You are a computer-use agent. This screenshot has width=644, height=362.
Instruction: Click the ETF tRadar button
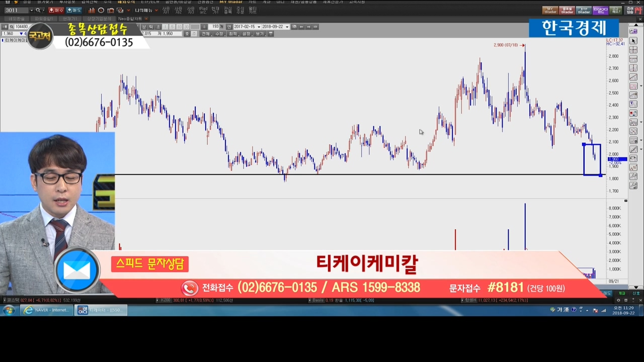coord(584,10)
